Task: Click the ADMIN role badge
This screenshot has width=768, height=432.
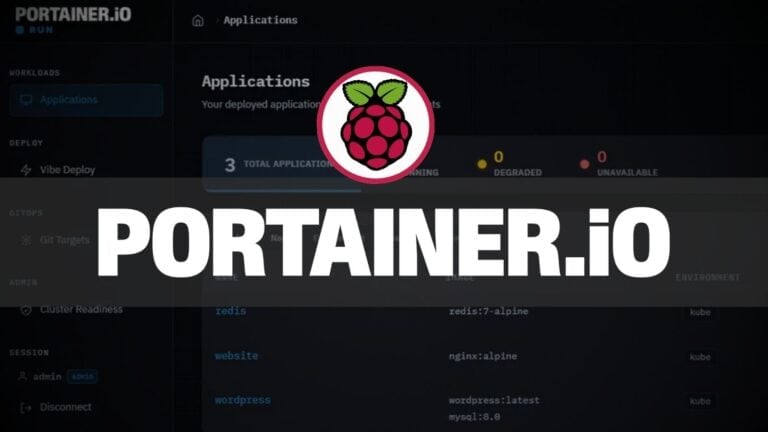Action: (x=82, y=377)
